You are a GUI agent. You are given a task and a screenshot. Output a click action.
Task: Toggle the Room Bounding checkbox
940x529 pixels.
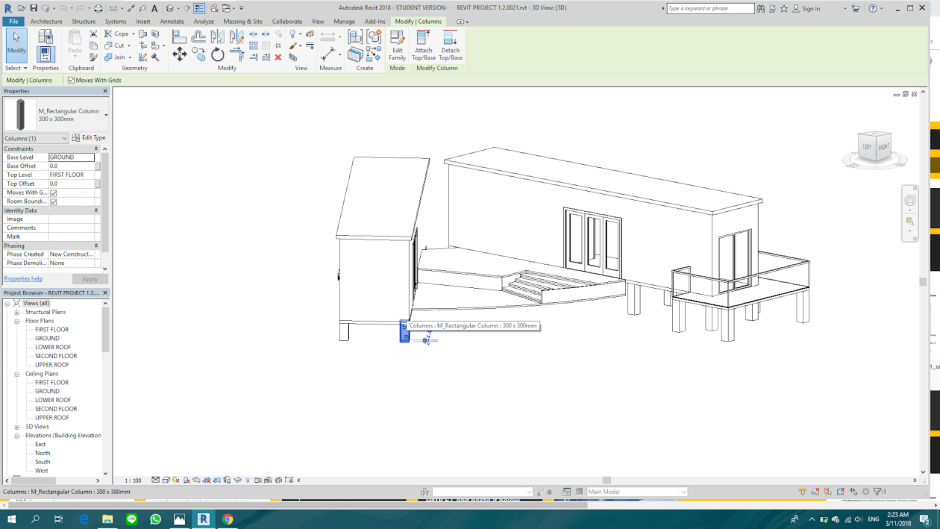click(x=54, y=202)
